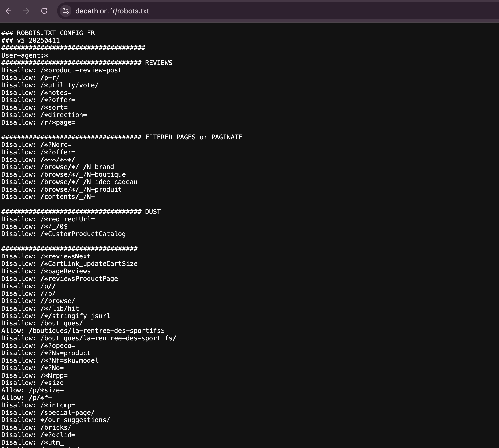
Task: Click "Disallow: /*?opeco="
Action: [x=38, y=346]
